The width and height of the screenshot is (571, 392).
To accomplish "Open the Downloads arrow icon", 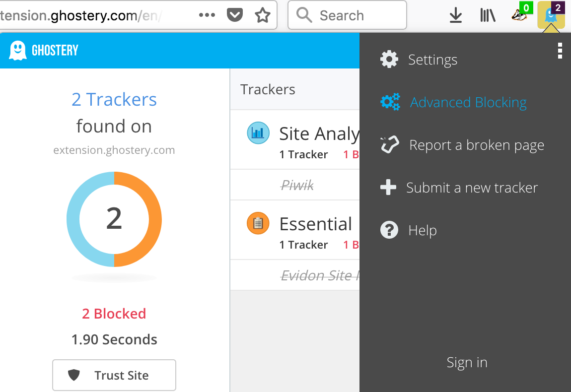I will click(455, 16).
